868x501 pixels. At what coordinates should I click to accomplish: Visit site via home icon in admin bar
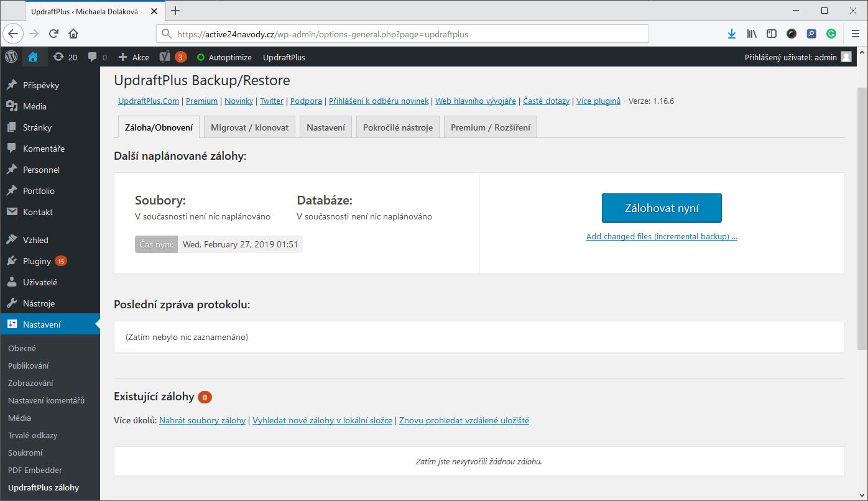(33, 57)
